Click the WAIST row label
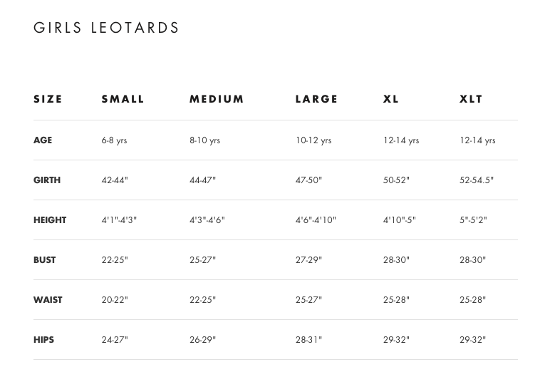 point(48,300)
